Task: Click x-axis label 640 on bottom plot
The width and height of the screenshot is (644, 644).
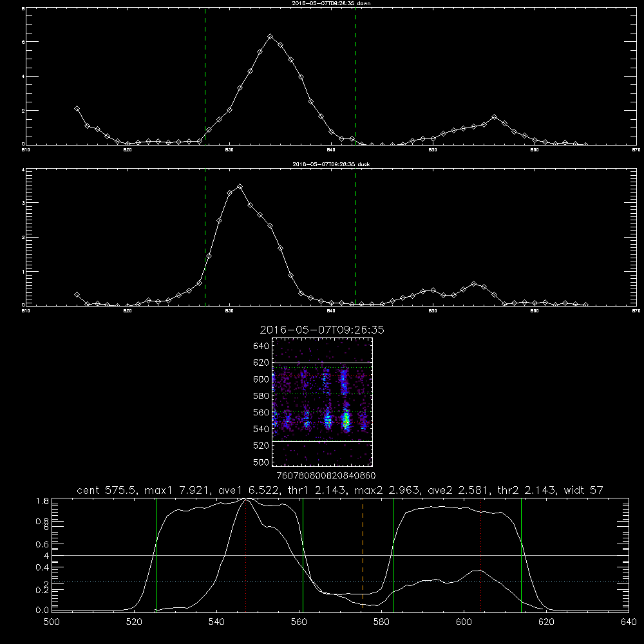Action: click(629, 622)
